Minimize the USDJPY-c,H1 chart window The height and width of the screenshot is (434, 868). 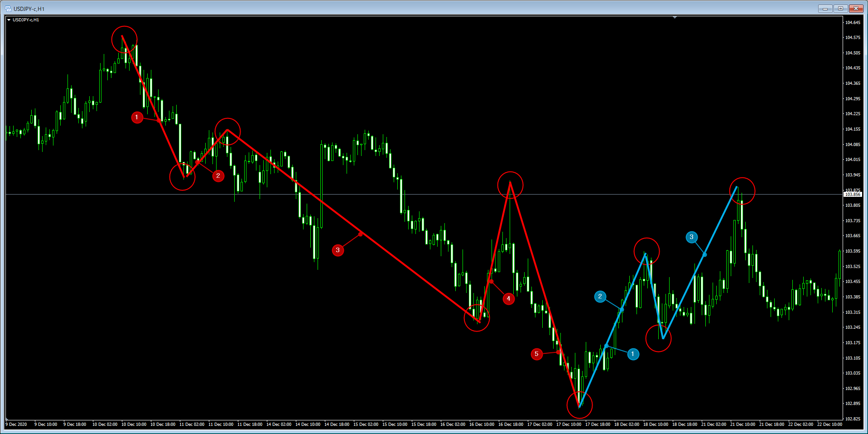(825, 9)
